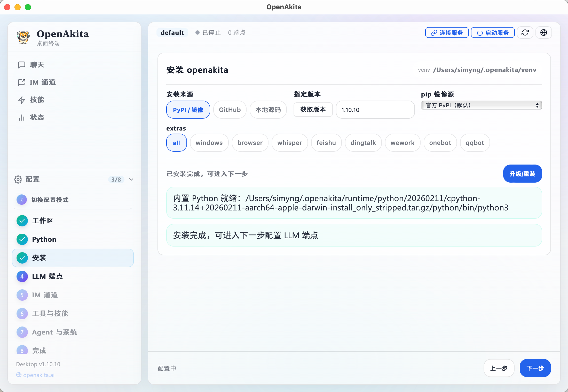The image size is (568, 392).
Task: Click the OpenAkita dog logo
Action: click(23, 37)
